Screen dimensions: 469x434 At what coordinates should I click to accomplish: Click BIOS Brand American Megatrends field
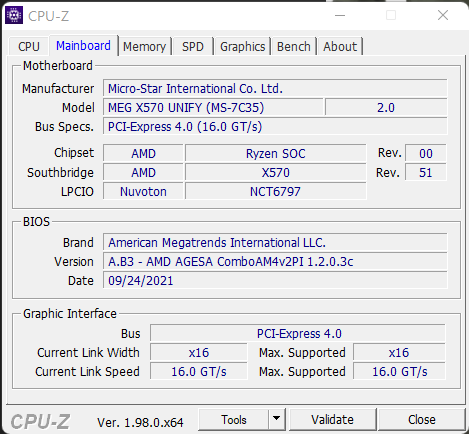pyautogui.click(x=275, y=243)
